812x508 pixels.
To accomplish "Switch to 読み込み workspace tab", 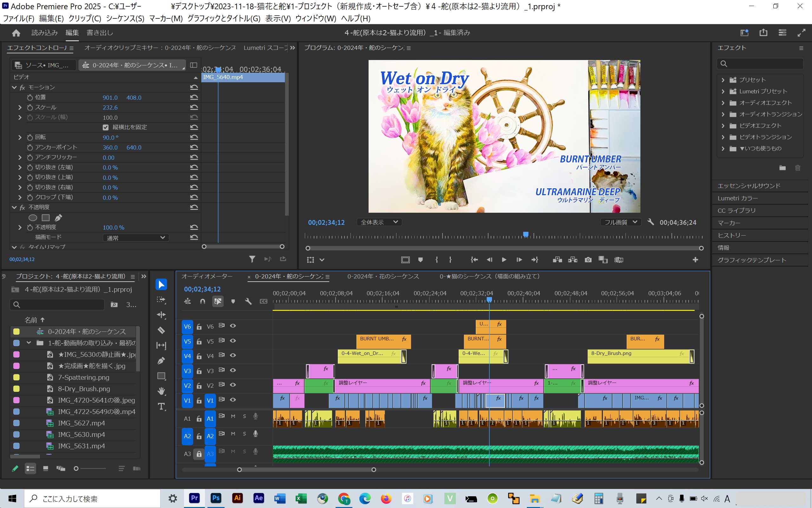I will pyautogui.click(x=45, y=33).
